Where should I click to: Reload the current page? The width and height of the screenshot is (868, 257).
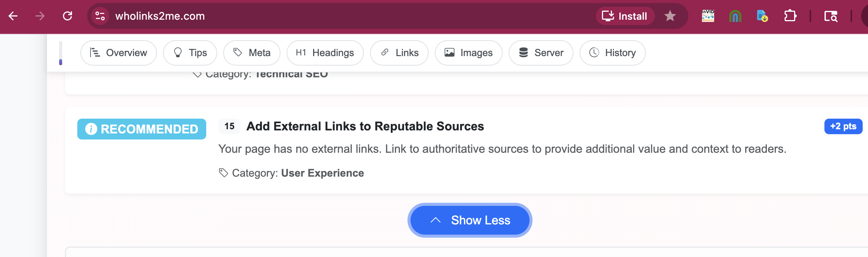click(x=67, y=16)
